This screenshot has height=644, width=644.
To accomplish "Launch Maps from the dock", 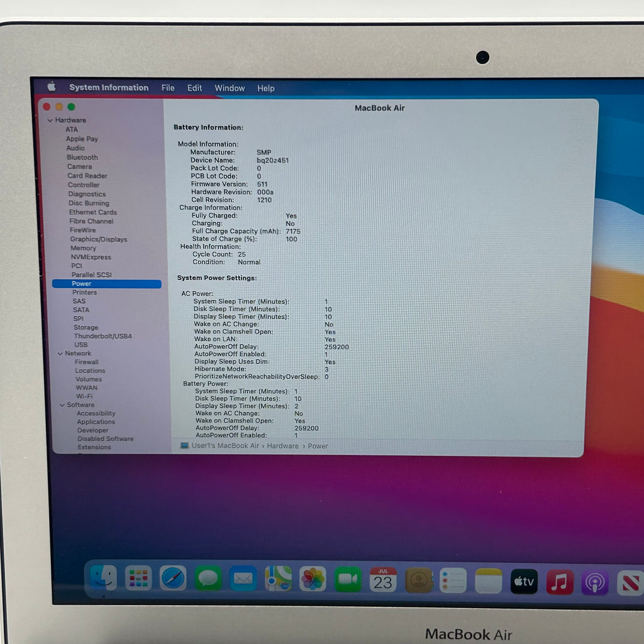I will pyautogui.click(x=278, y=579).
